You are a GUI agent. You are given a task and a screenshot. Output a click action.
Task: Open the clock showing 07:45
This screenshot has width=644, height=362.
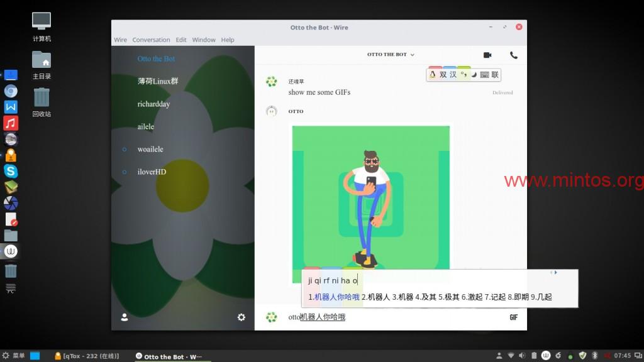click(x=622, y=356)
